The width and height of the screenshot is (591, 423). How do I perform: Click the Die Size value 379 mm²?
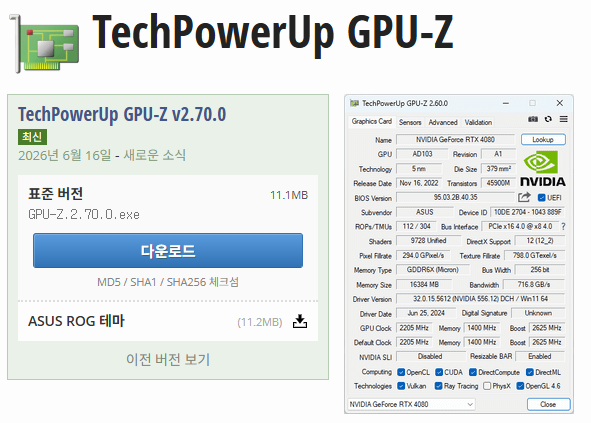tap(498, 169)
